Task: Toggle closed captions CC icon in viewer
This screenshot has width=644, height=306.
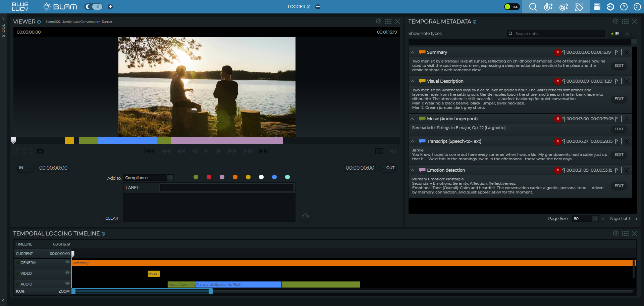Action: pyautogui.click(x=379, y=151)
